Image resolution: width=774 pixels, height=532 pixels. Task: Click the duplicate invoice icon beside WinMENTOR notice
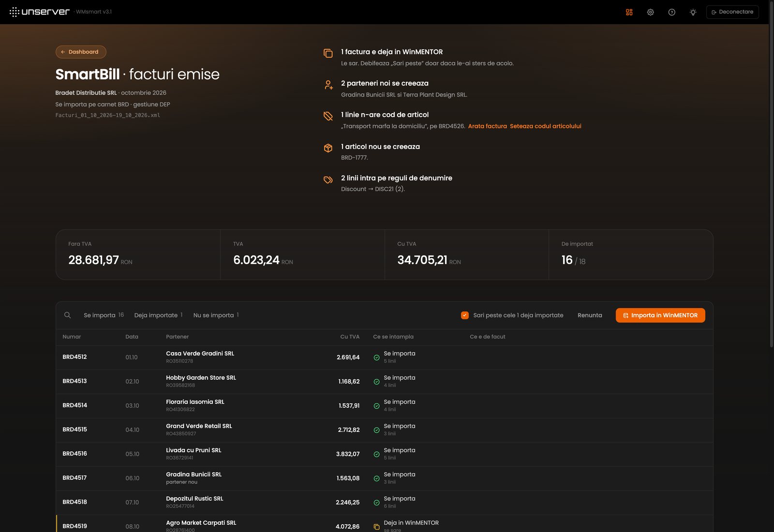[x=328, y=53]
